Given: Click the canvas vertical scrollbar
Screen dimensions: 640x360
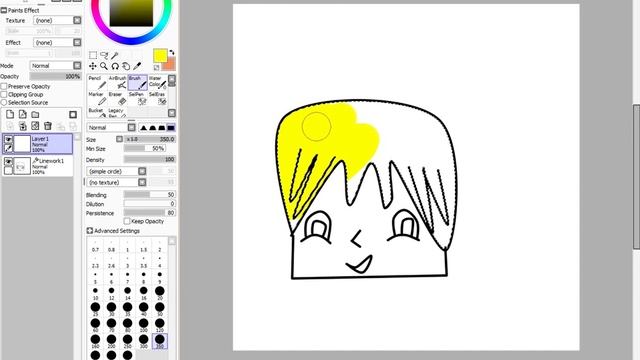Looking at the screenshot, I should tap(636, 176).
